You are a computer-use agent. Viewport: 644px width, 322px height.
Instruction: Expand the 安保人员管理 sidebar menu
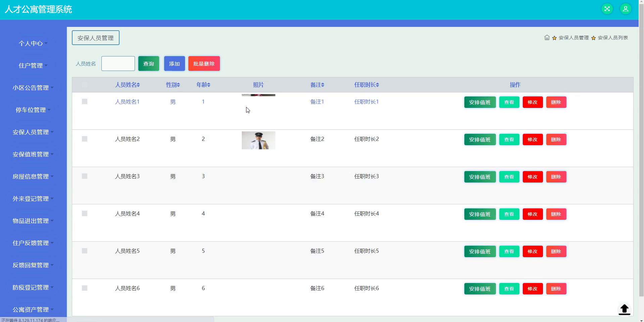(x=33, y=132)
